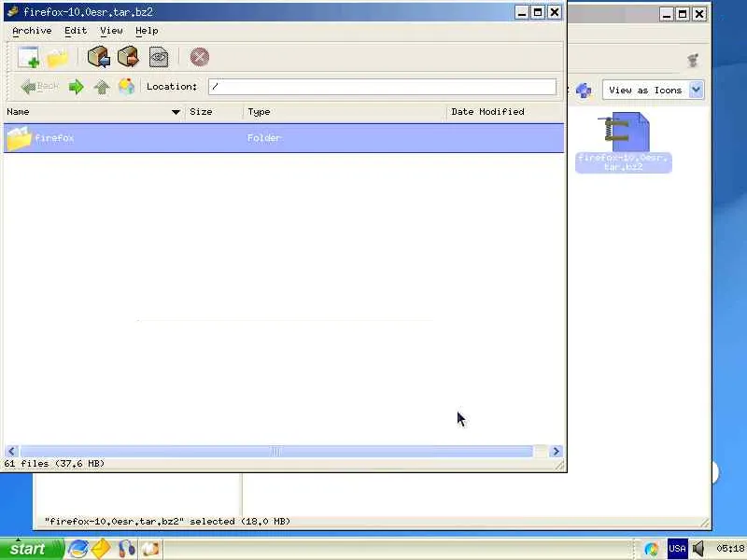Open the start menu
Screen dimensions: 747x560
coord(32,549)
